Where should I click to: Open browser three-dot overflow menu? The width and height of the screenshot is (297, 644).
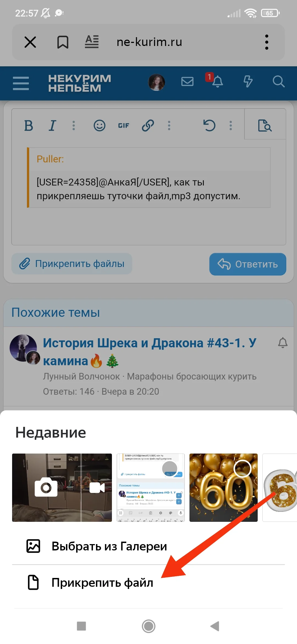(266, 42)
